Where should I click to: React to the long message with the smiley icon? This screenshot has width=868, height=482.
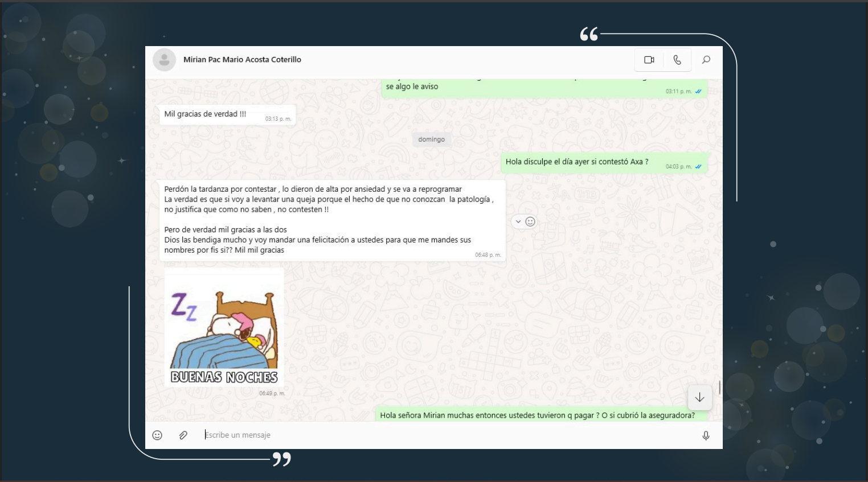point(530,222)
